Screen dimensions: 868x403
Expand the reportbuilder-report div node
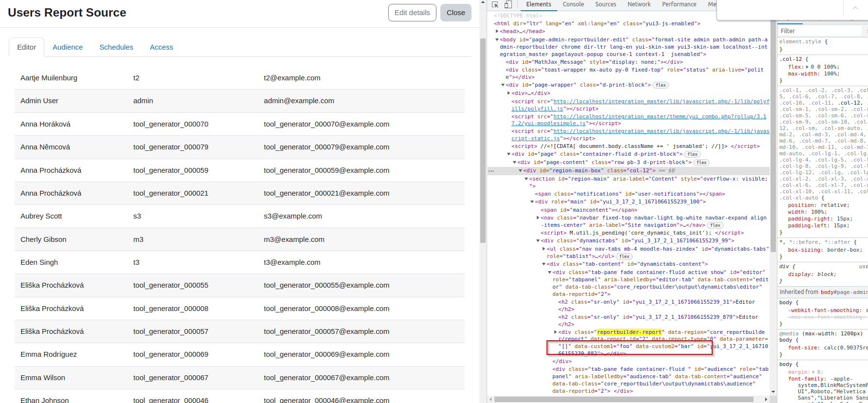555,332
